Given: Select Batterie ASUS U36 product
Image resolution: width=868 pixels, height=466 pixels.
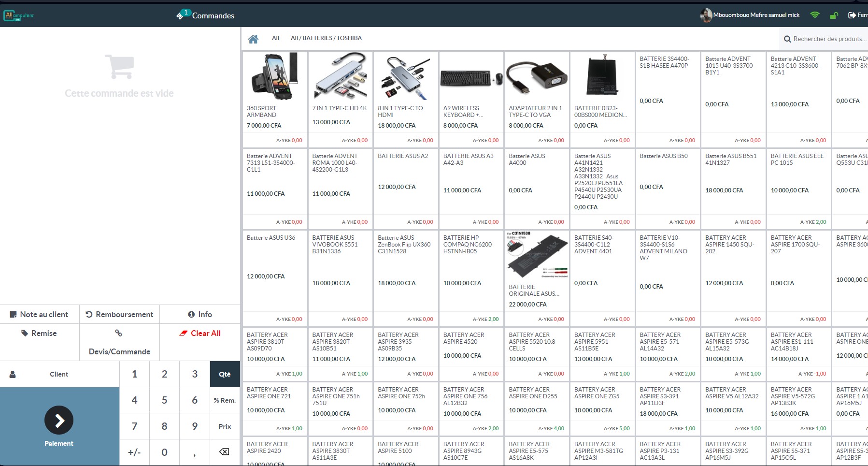Looking at the screenshot, I should (x=274, y=278).
